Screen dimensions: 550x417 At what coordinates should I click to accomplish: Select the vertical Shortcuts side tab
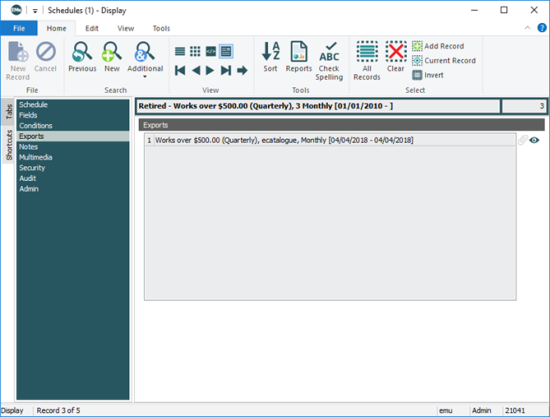8,145
